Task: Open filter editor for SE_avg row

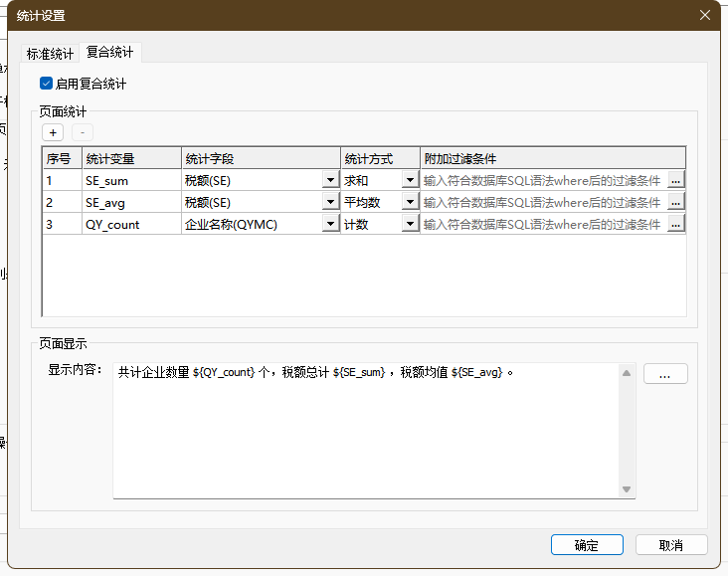Action: (676, 202)
